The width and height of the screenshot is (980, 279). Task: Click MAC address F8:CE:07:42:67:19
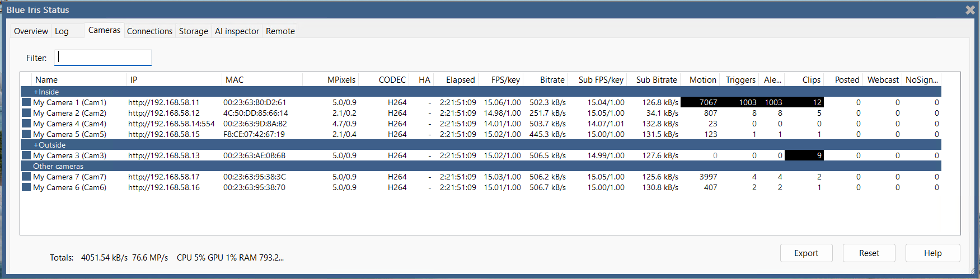coord(254,134)
